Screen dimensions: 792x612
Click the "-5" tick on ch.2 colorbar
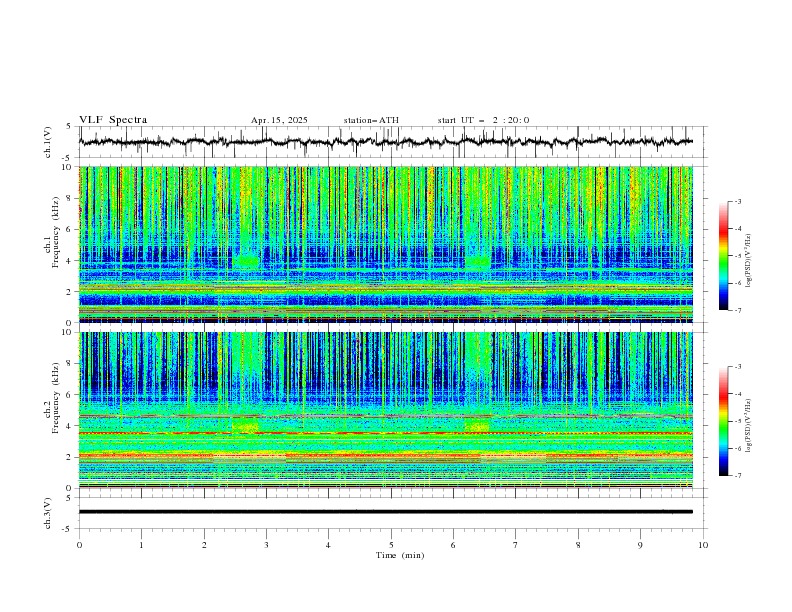738,421
